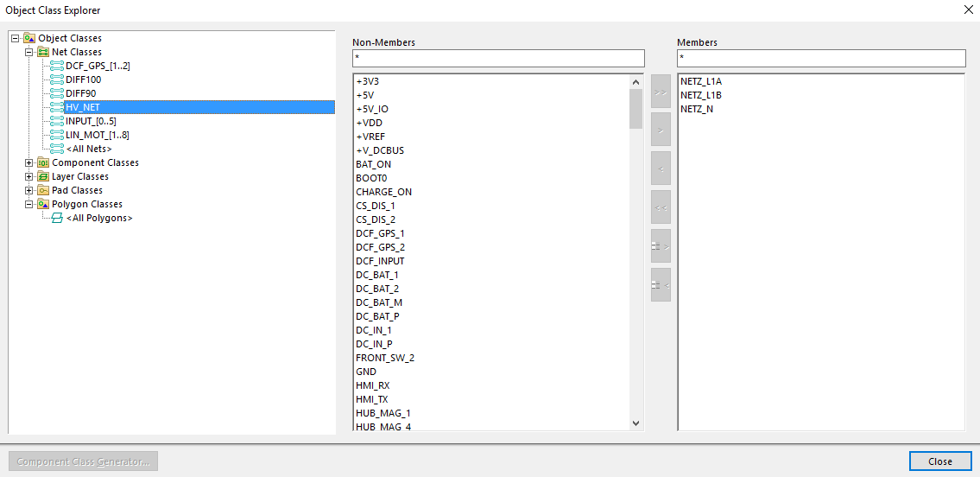Click the single right arrow add button
Viewport: 980px width, 477px height.
tap(661, 130)
